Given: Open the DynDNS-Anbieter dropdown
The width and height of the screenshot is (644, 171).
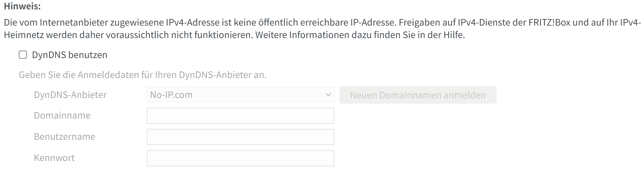Looking at the screenshot, I should (x=240, y=95).
